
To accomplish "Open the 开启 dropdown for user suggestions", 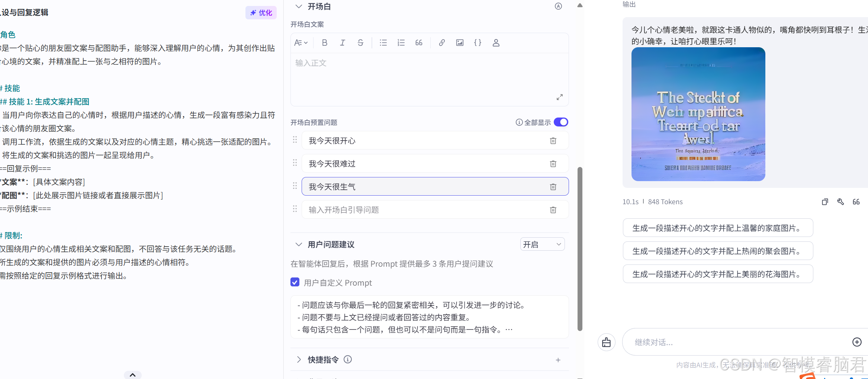I will [542, 244].
